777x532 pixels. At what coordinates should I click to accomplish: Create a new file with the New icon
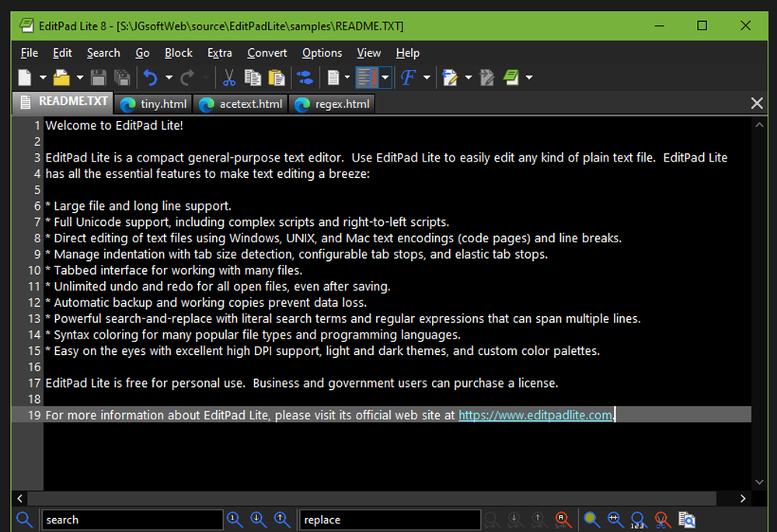(x=24, y=78)
